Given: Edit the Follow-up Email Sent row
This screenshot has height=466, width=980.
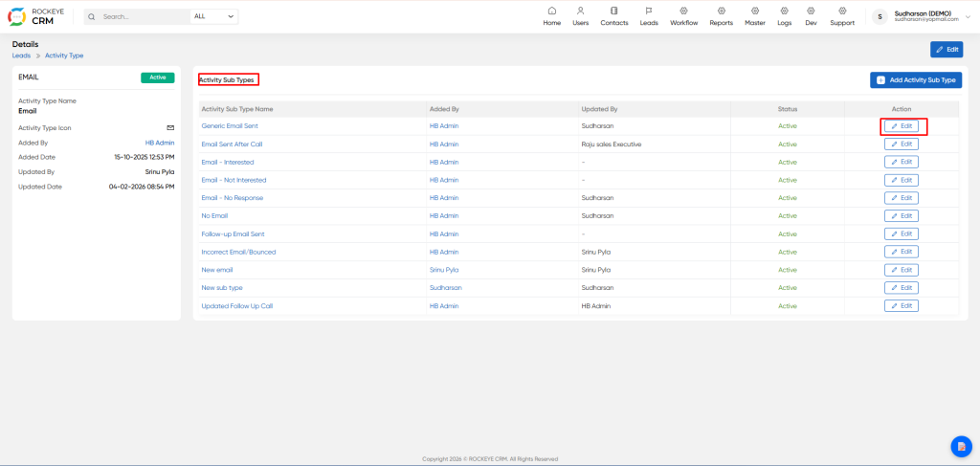Looking at the screenshot, I should coord(902,233).
